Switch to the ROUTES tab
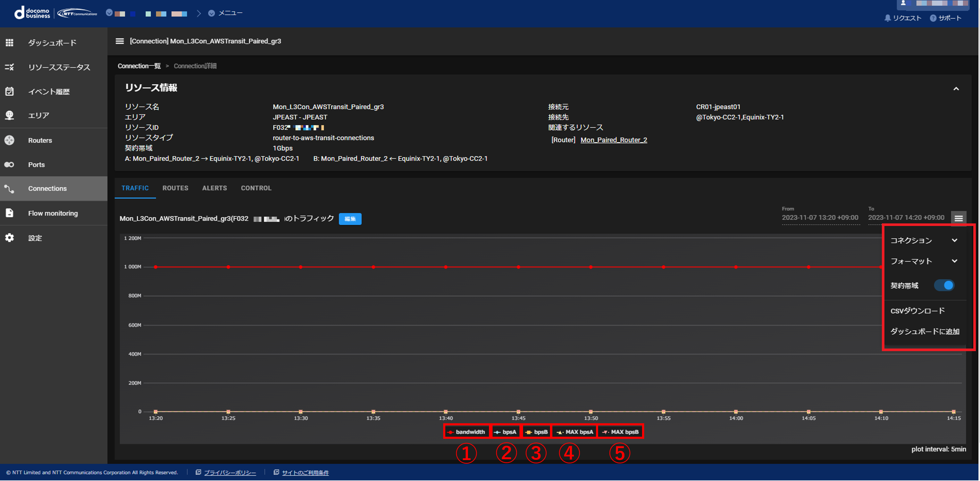This screenshot has height=481, width=980. click(x=175, y=188)
